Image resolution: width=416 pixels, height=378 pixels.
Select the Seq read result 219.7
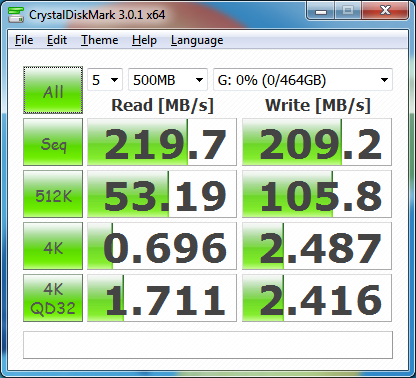[x=162, y=142]
